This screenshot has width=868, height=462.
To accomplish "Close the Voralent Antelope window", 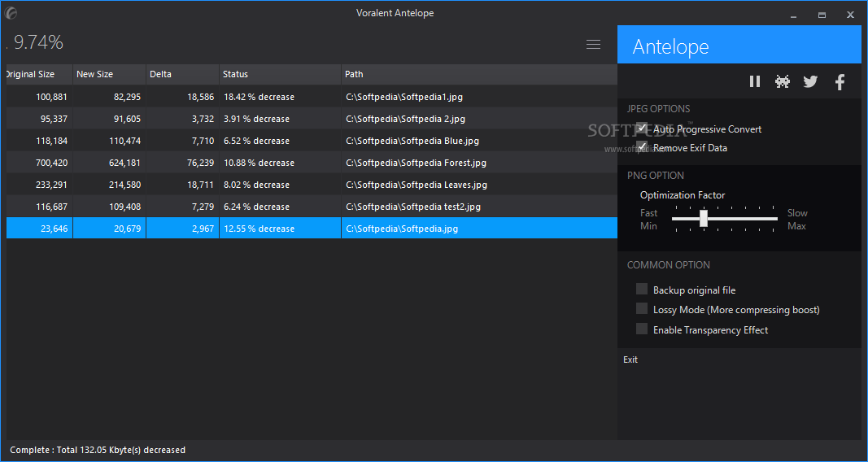I will 850,15.
